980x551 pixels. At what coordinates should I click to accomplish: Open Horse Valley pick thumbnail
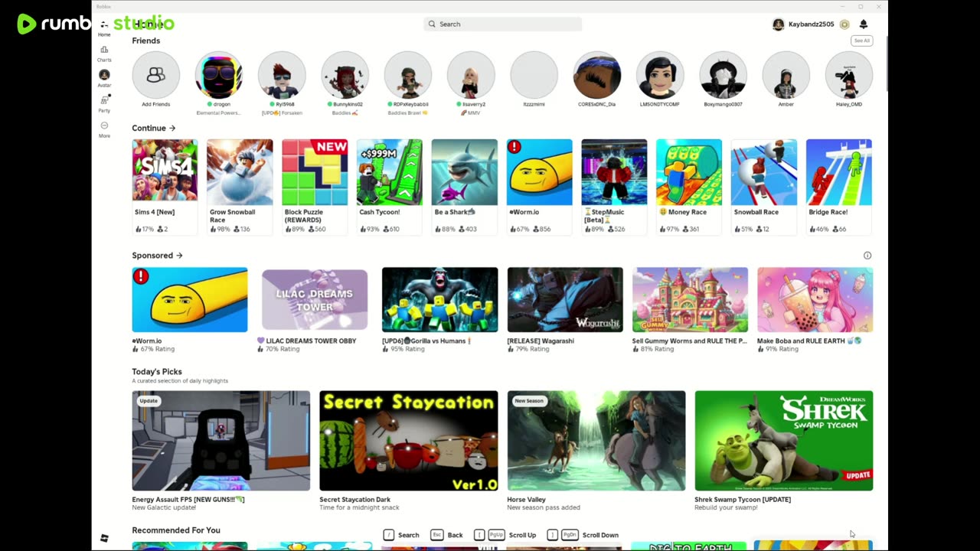pyautogui.click(x=596, y=441)
